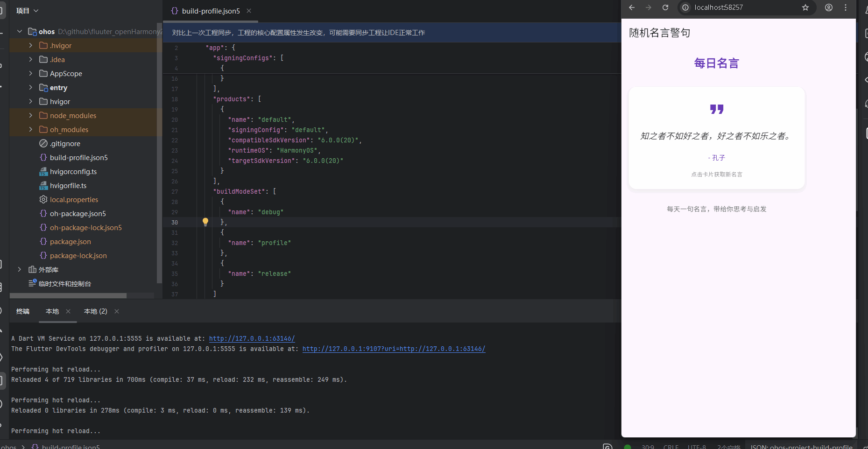Click the green status indicator in status bar

628,447
